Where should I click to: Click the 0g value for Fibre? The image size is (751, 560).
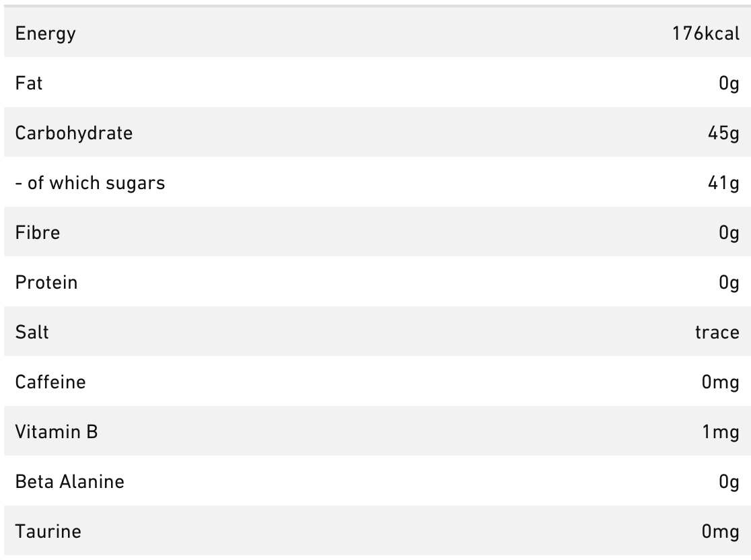point(729,233)
